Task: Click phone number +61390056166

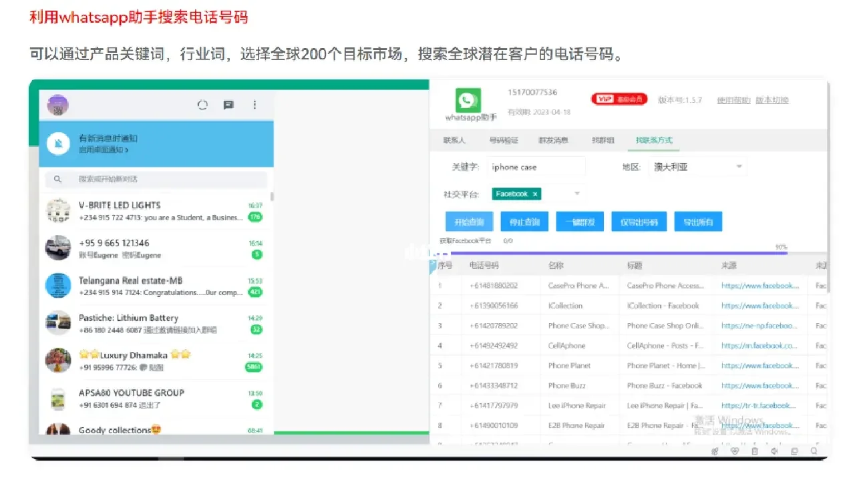Action: (493, 306)
